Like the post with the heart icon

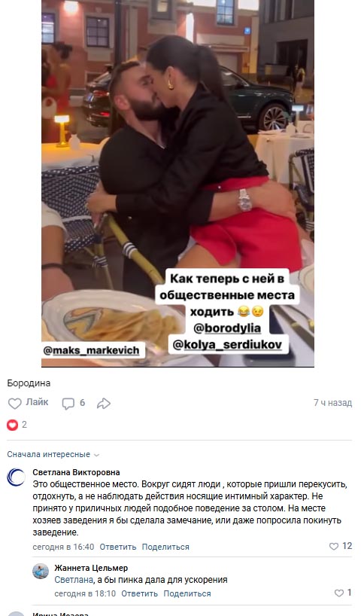pos(14,403)
